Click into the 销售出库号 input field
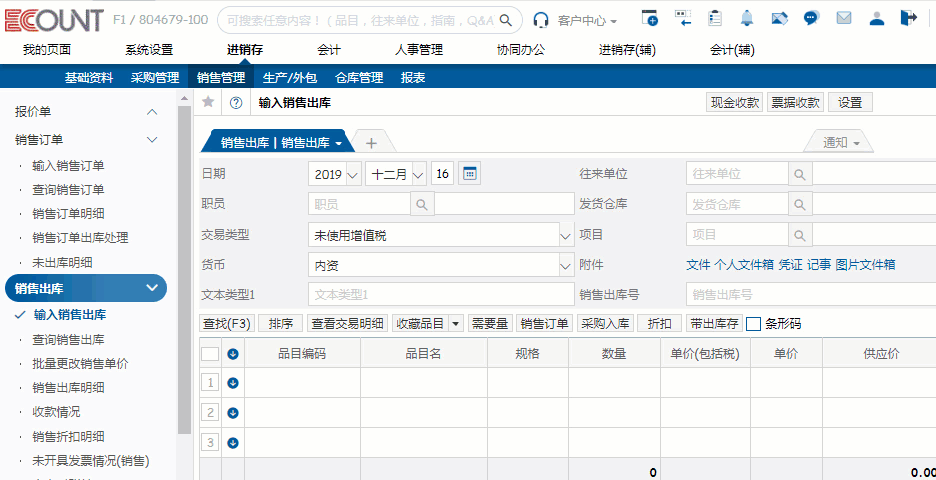 click(x=810, y=295)
